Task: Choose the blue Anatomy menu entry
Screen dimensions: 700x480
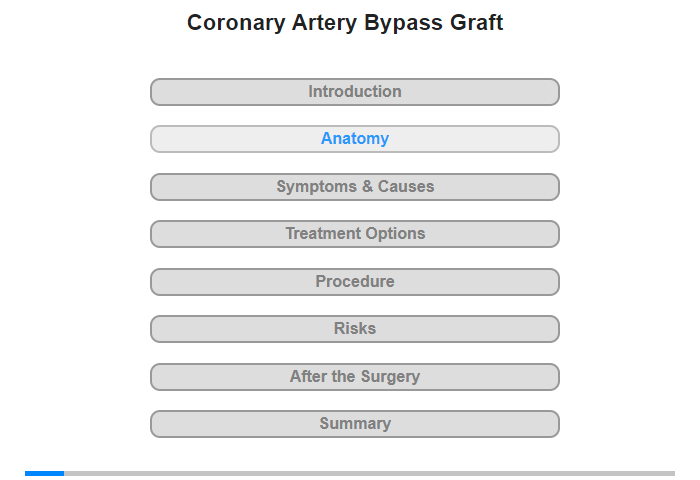Action: pos(355,139)
